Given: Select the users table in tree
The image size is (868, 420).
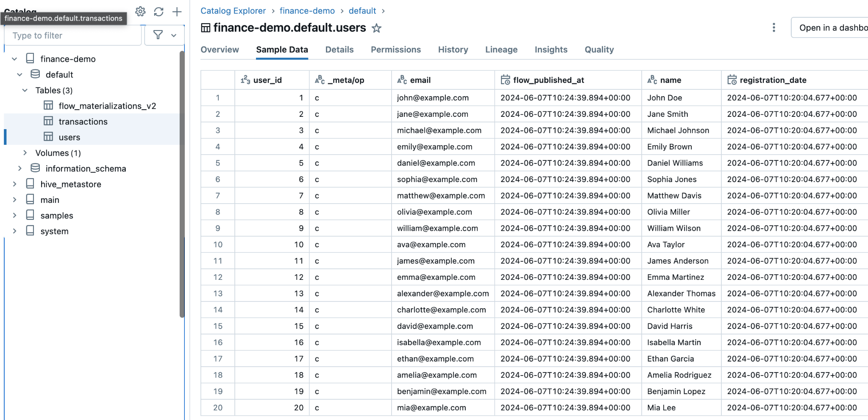Looking at the screenshot, I should (x=70, y=137).
